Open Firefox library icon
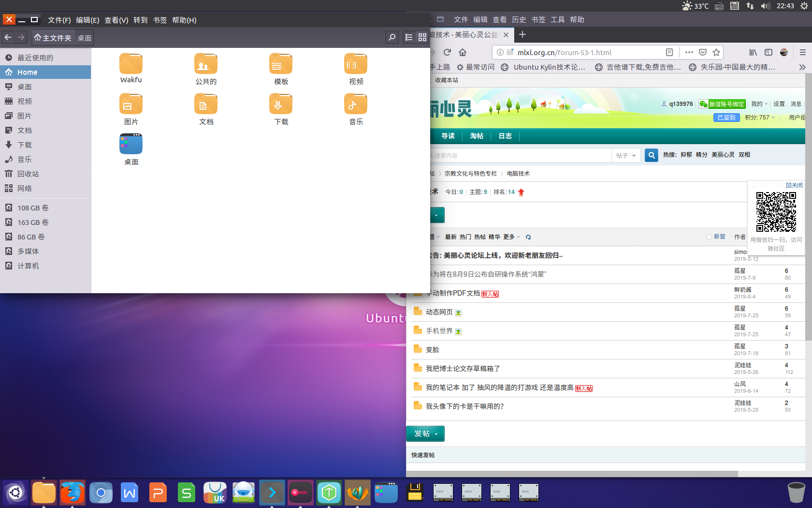Image resolution: width=812 pixels, height=508 pixels. [753, 52]
